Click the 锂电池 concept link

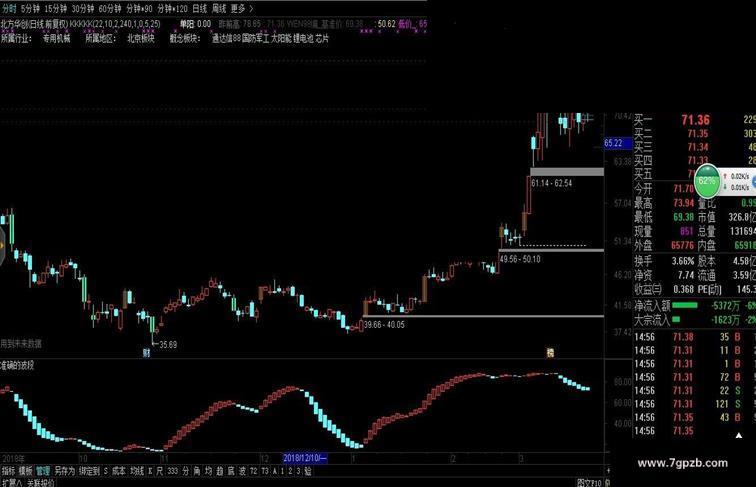tap(304, 38)
